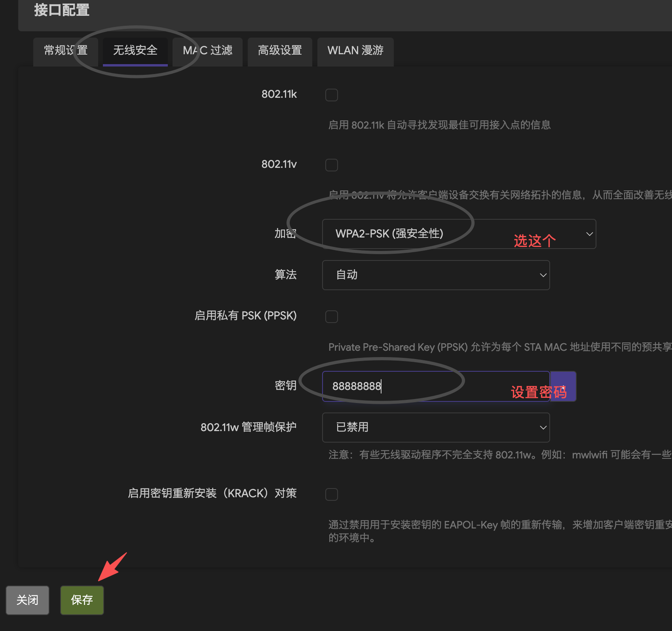The image size is (672, 631).
Task: Expand the 802.11w dropdown via its chevron
Action: tap(543, 428)
